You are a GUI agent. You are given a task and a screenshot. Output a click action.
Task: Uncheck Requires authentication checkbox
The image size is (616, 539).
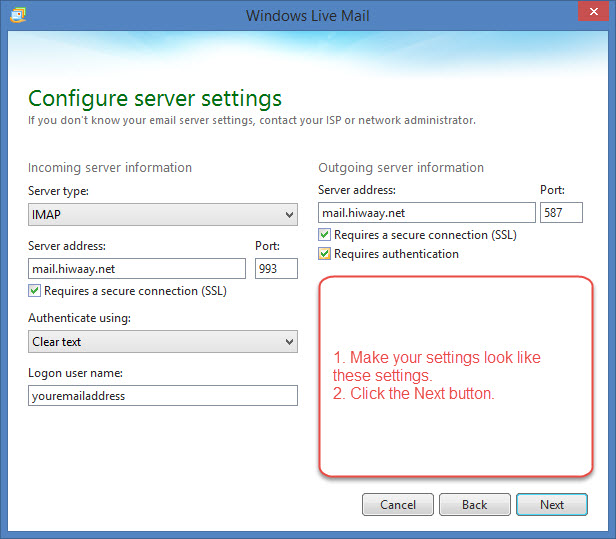(x=324, y=254)
